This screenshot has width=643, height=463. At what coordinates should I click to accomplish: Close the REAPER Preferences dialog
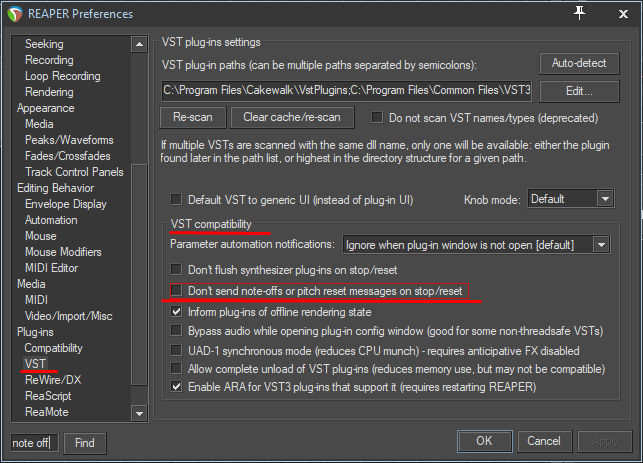coord(623,13)
